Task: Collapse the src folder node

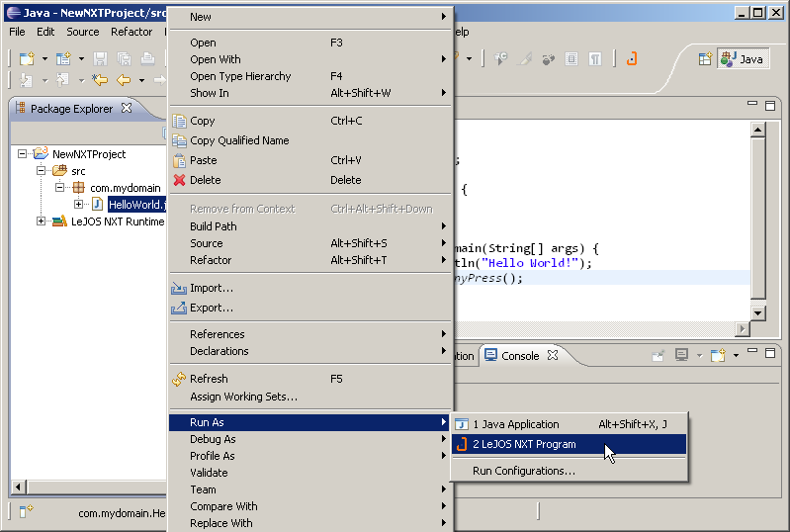Action: point(41,171)
